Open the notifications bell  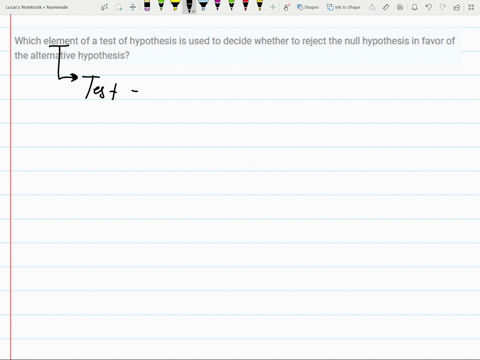tap(414, 7)
